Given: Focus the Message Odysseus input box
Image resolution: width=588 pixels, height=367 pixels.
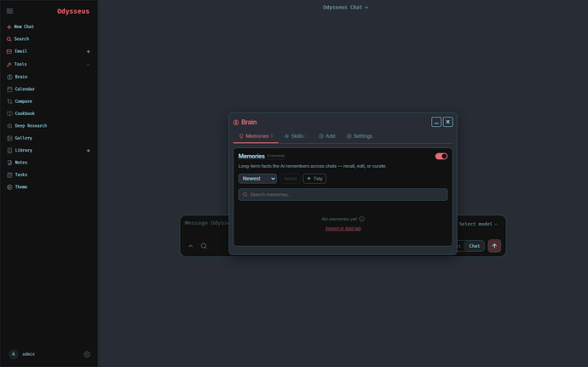Looking at the screenshot, I should 206,223.
